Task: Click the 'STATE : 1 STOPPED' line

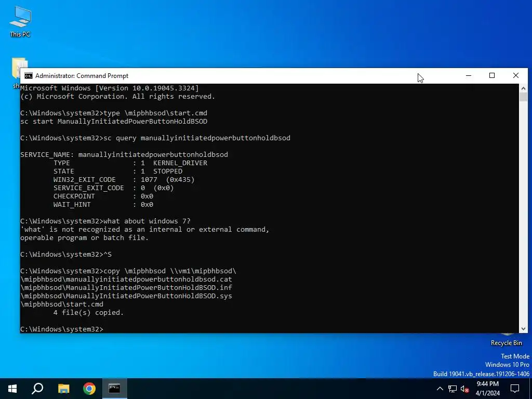Action: tap(118, 171)
